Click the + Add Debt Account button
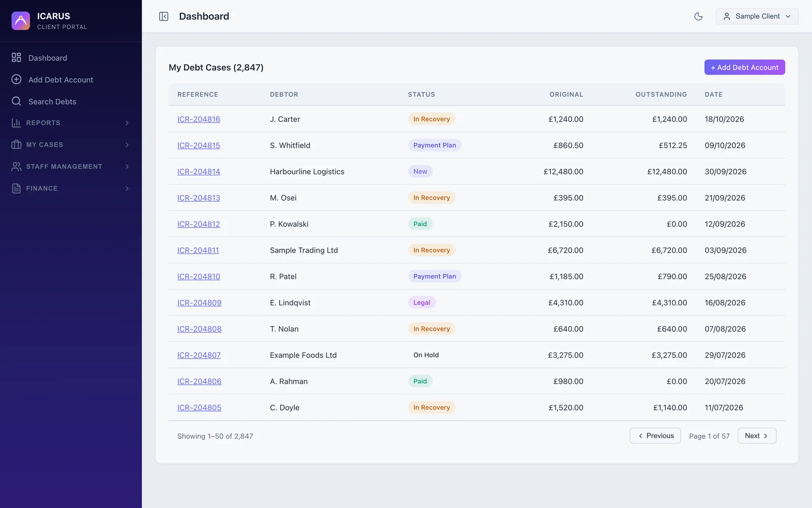 pos(745,67)
